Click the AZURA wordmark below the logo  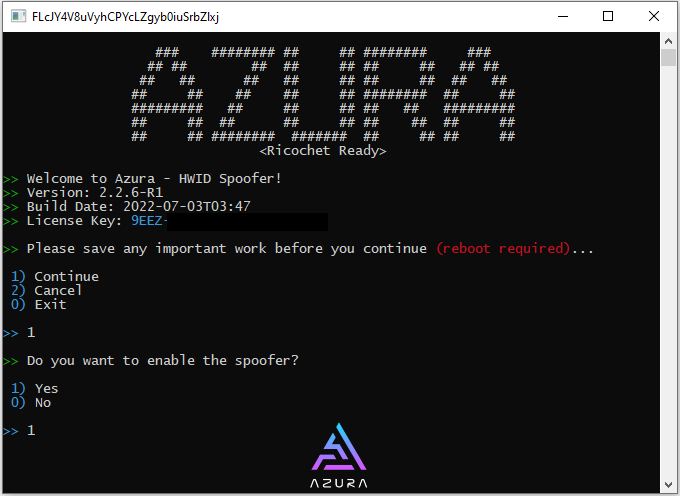[x=339, y=483]
